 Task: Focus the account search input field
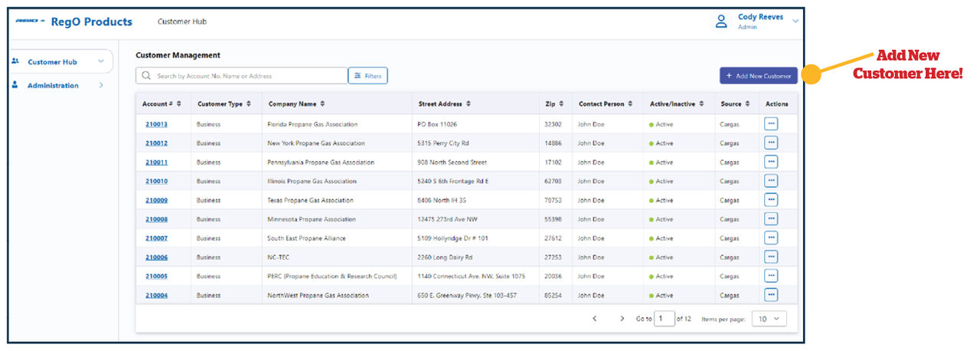[x=242, y=76]
